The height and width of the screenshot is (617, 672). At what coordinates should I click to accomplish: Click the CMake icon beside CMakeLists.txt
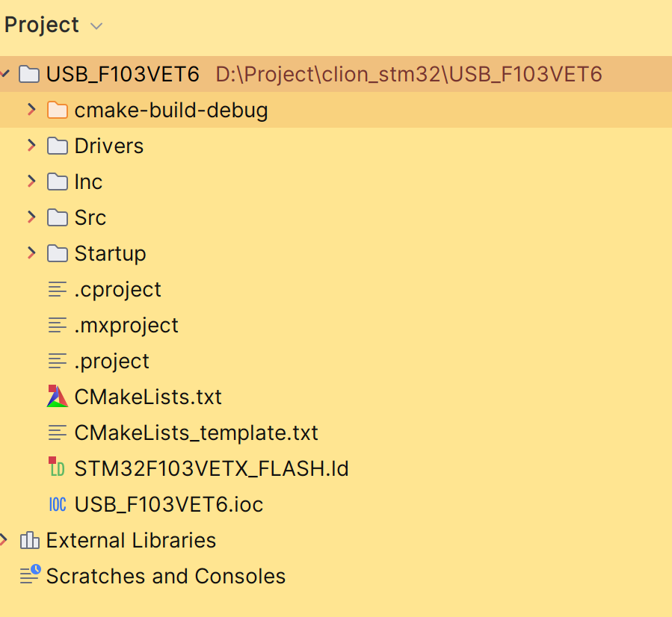57,397
